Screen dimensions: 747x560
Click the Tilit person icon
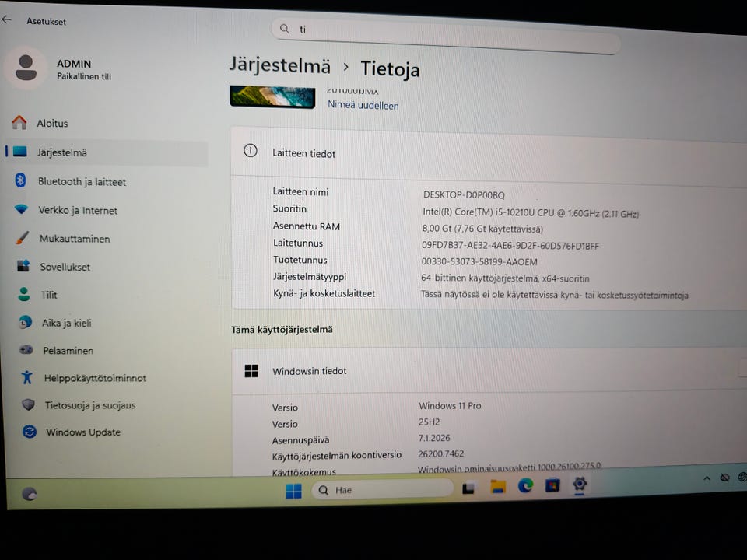point(24,294)
